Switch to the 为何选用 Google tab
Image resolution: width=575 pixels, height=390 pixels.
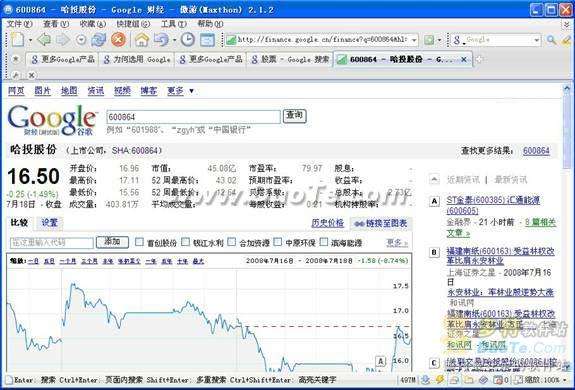pyautogui.click(x=137, y=59)
